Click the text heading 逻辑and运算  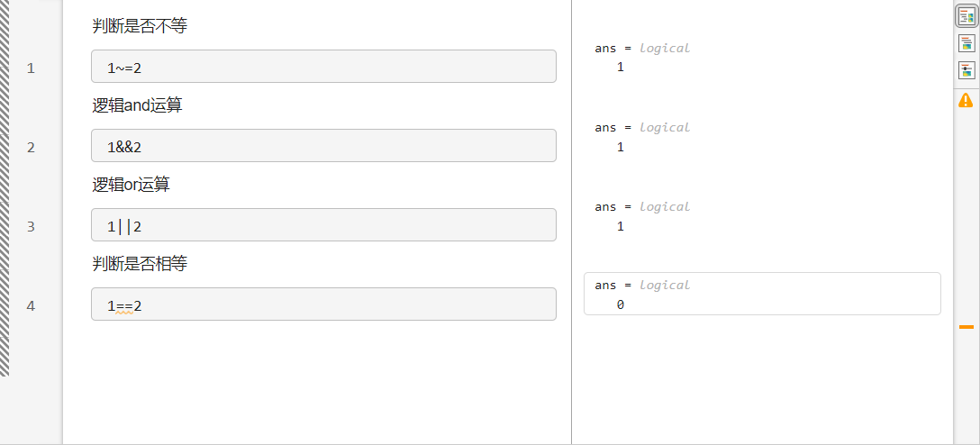[137, 105]
